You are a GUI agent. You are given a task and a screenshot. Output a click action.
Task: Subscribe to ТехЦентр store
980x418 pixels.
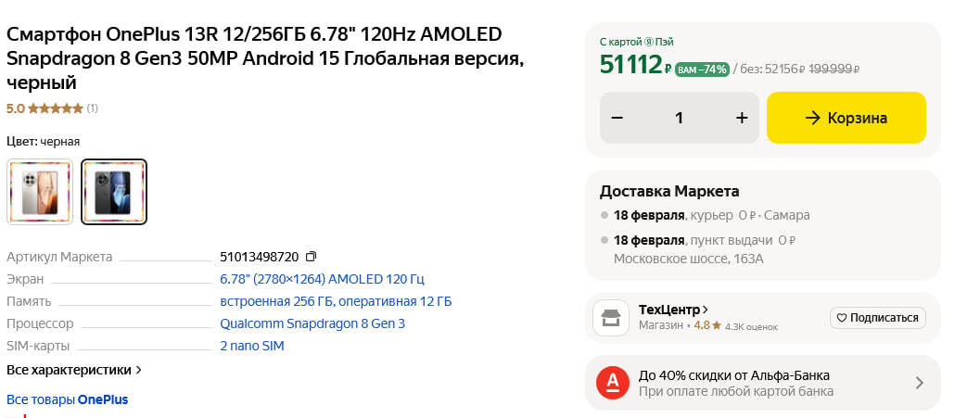(x=877, y=318)
